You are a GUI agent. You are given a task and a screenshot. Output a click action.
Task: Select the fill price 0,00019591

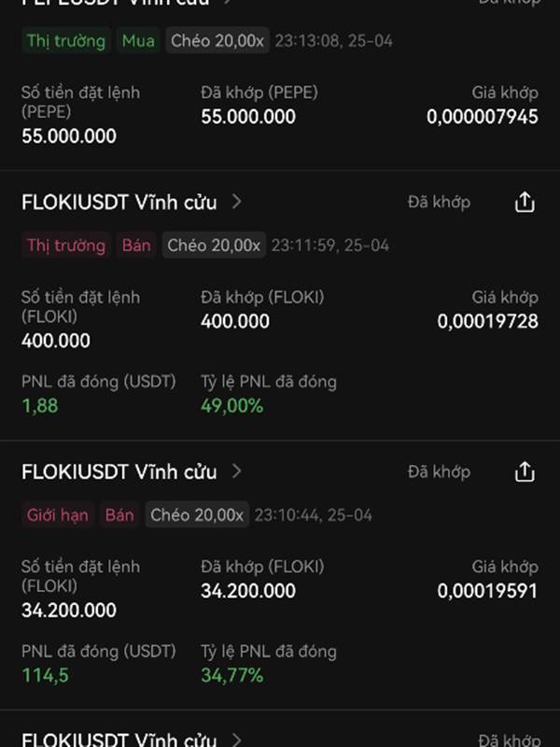coord(487,591)
